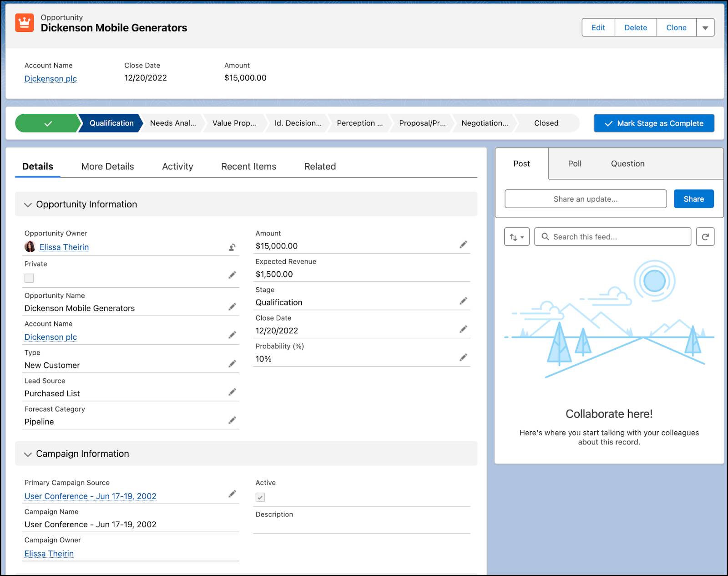Select Perception Analysis path stage
Image resolution: width=728 pixels, height=576 pixels.
(x=359, y=123)
